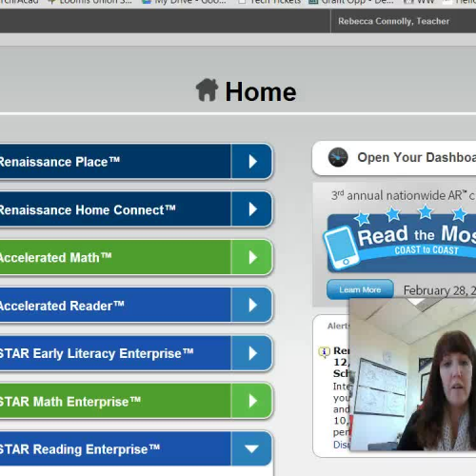Open the Renaissance Place section

[x=115, y=162]
